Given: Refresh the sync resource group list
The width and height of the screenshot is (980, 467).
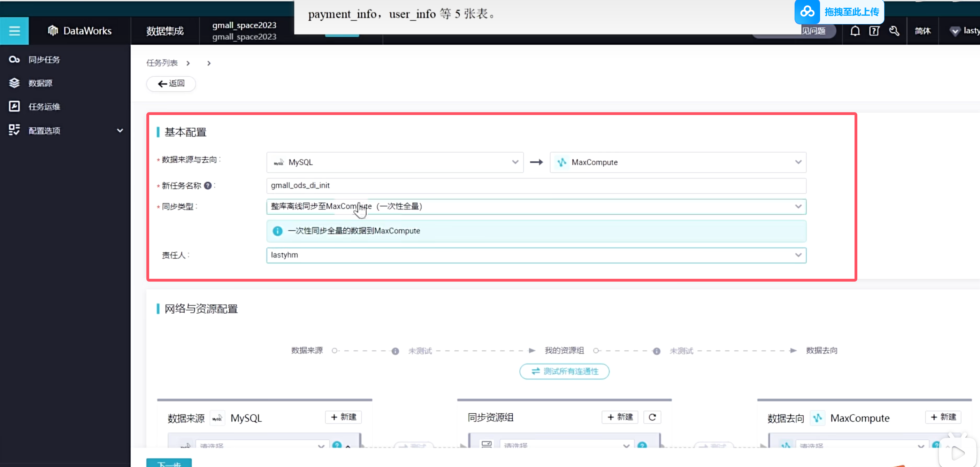Looking at the screenshot, I should (652, 417).
